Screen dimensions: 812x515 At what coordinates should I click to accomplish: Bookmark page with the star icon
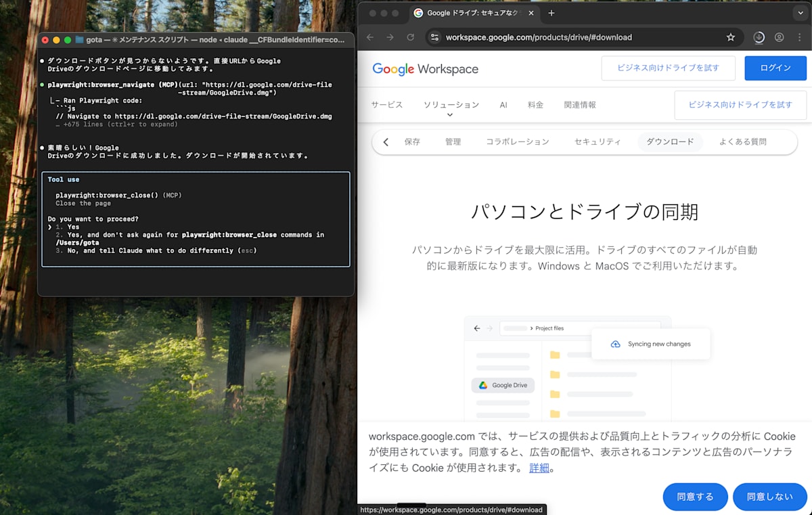point(731,37)
